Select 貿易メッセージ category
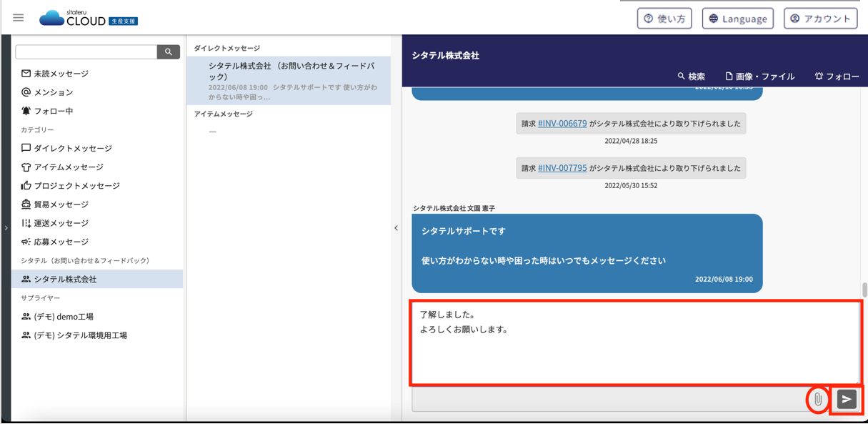This screenshot has width=868, height=424. (x=61, y=204)
